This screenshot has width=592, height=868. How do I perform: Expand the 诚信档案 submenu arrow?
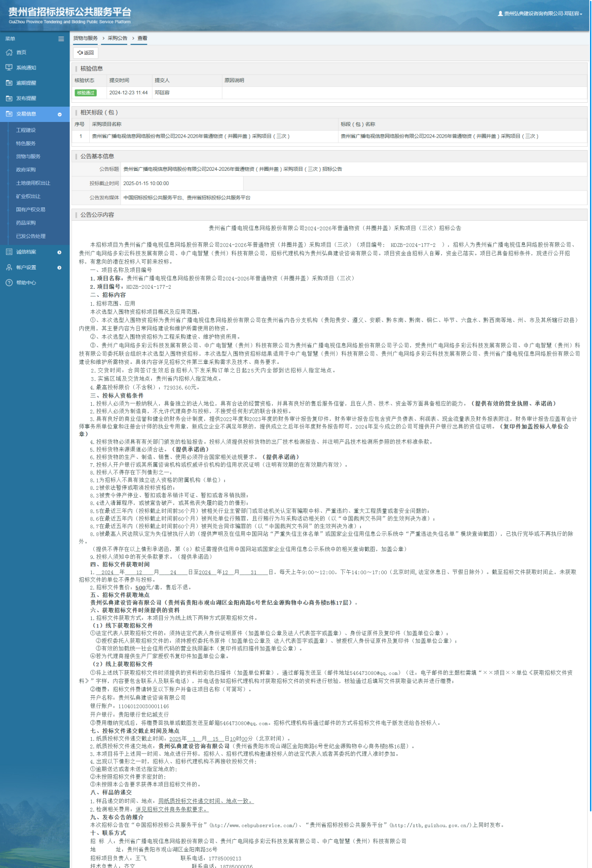point(60,252)
